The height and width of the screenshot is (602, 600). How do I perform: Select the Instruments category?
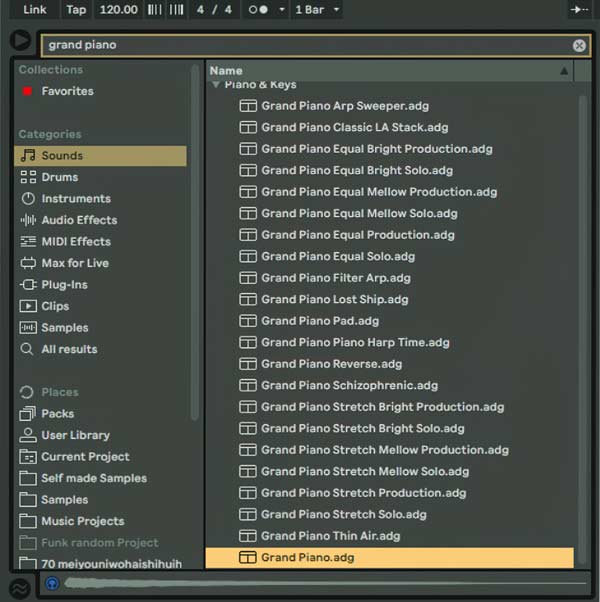point(100,198)
